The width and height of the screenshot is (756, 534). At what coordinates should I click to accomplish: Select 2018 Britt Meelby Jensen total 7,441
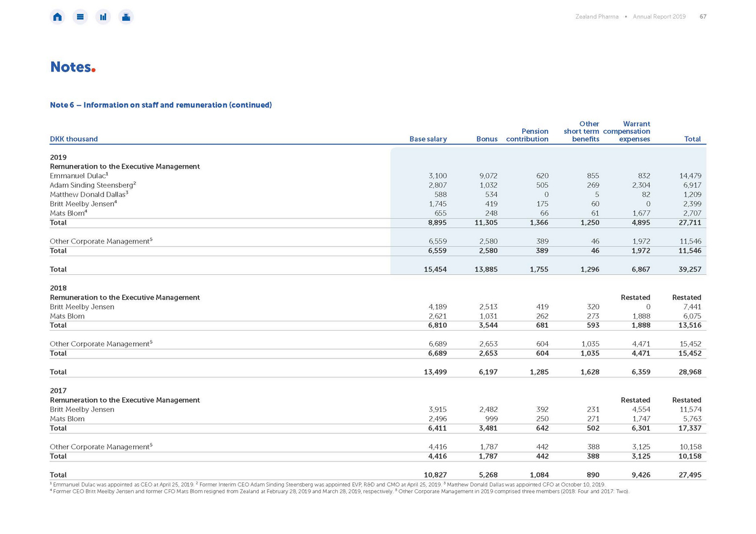[693, 307]
